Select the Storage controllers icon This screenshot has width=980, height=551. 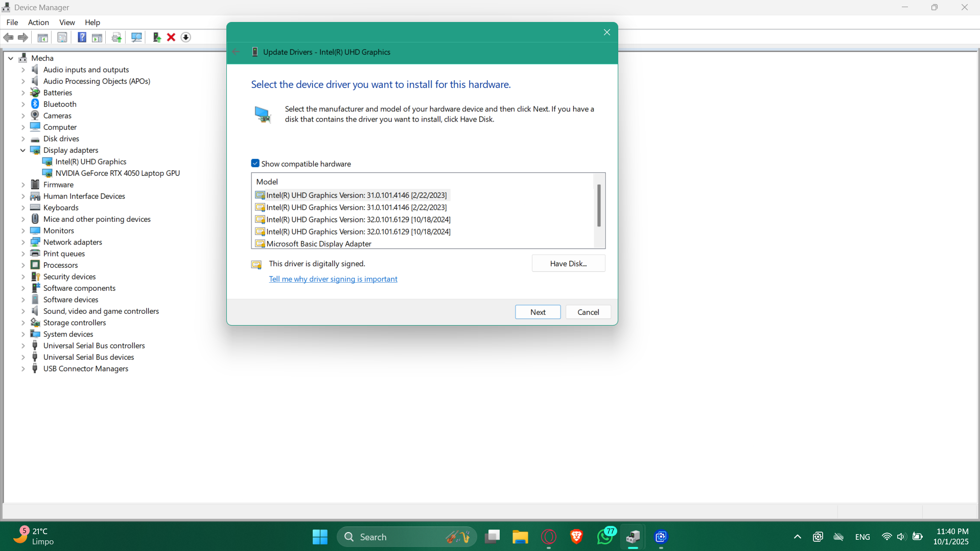[35, 323]
